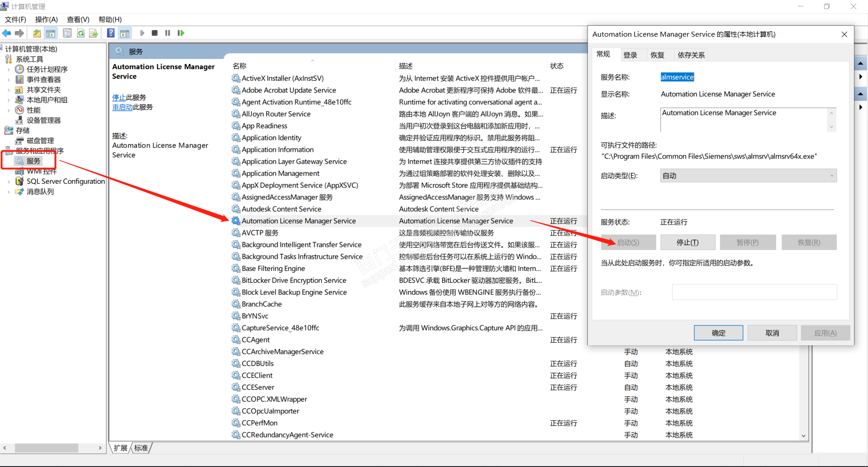Screen dimensions: 868x467
Task: Select the 任务计划程序 clock icon in the tree
Action: (x=19, y=69)
